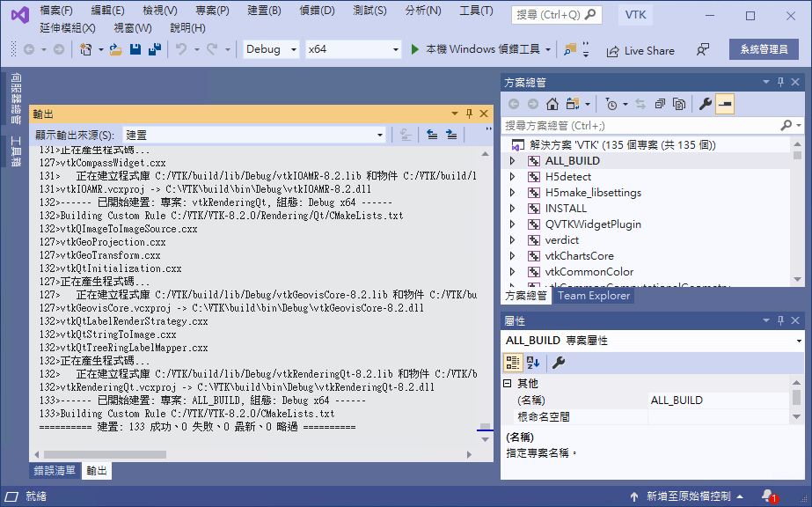
Task: Click the main search box (Ctrl+Q)
Action: pyautogui.click(x=556, y=15)
